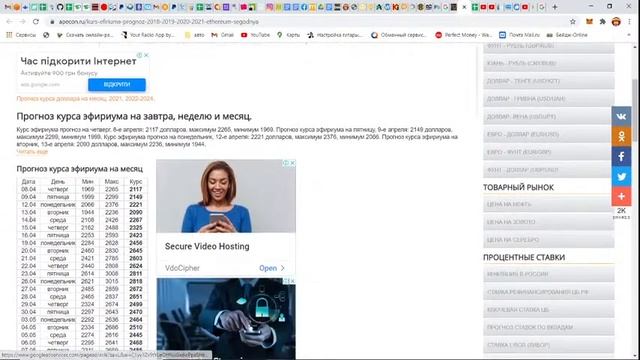Viewport: 640px width, 360px height.
Task: Select rate 2117 in 08.04 row
Action: click(x=136, y=189)
